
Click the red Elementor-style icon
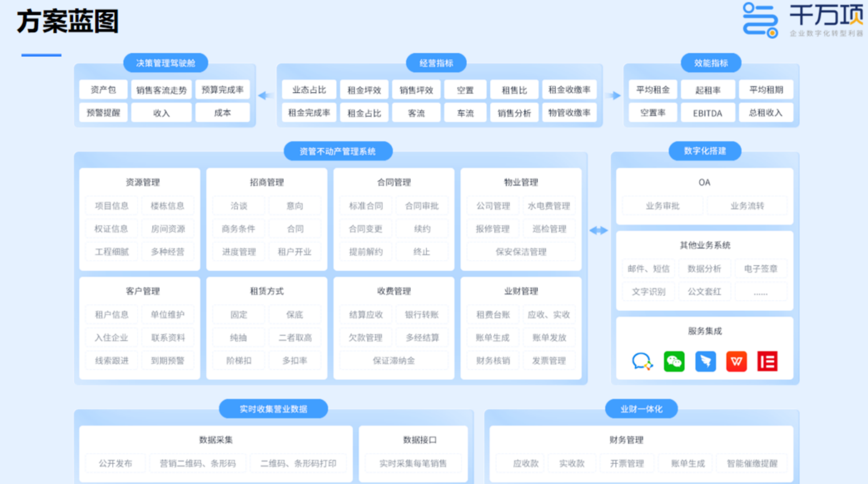tap(767, 361)
